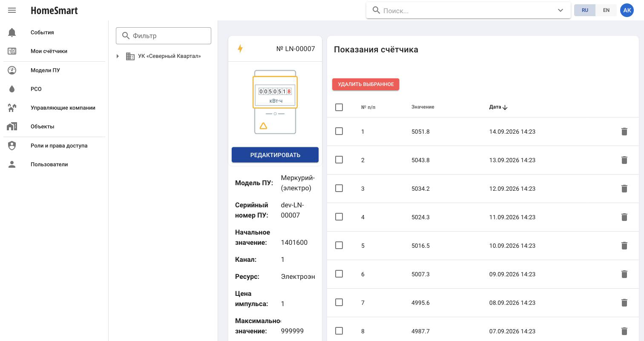Remove reading 5024.3 via trash icon
This screenshot has height=341, width=644.
(x=624, y=217)
